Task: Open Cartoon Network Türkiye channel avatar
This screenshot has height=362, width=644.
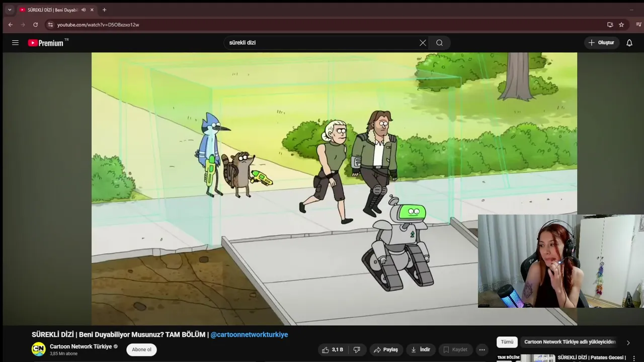Action: 39,349
